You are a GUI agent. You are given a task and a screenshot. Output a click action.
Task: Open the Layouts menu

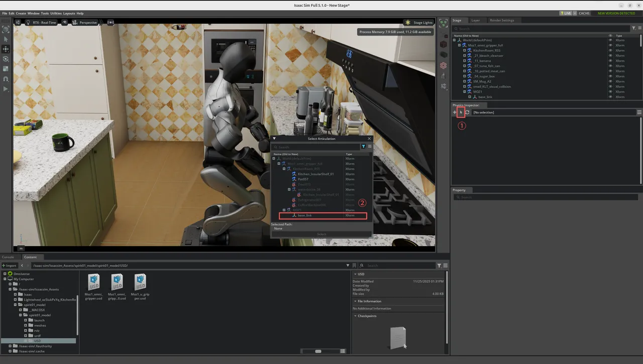69,14
